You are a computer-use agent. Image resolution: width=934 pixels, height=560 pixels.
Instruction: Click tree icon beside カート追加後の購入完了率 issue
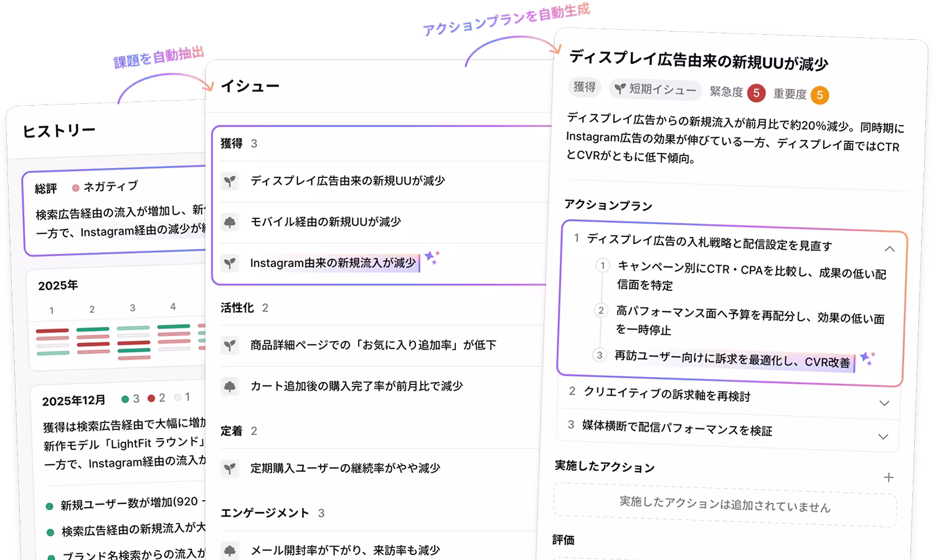point(230,386)
